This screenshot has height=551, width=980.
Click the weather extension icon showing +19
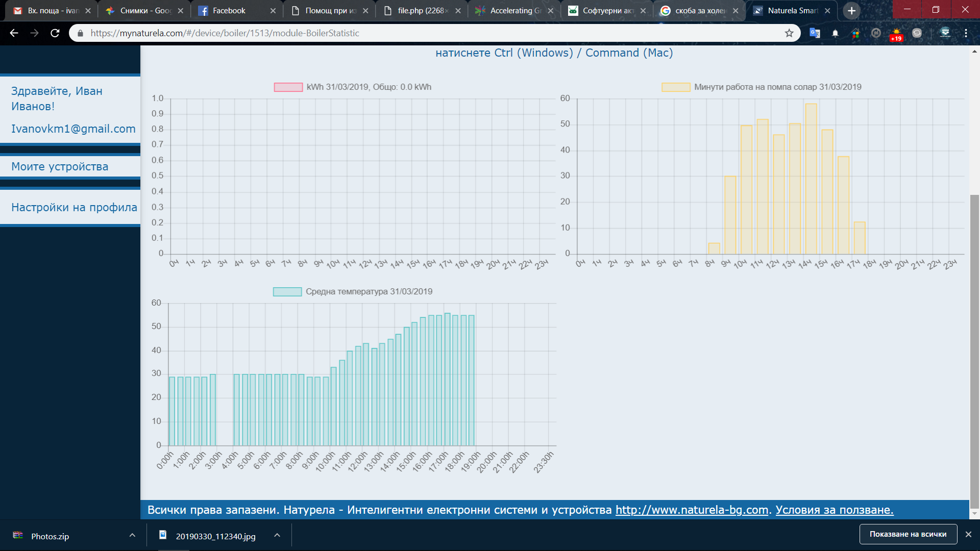896,34
